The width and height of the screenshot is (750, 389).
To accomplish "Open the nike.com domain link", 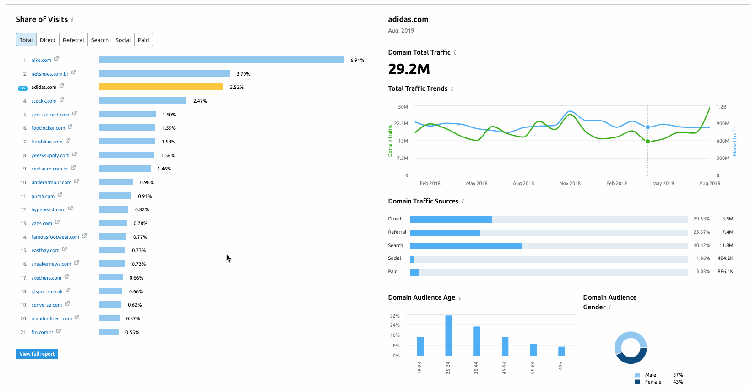I will point(41,60).
